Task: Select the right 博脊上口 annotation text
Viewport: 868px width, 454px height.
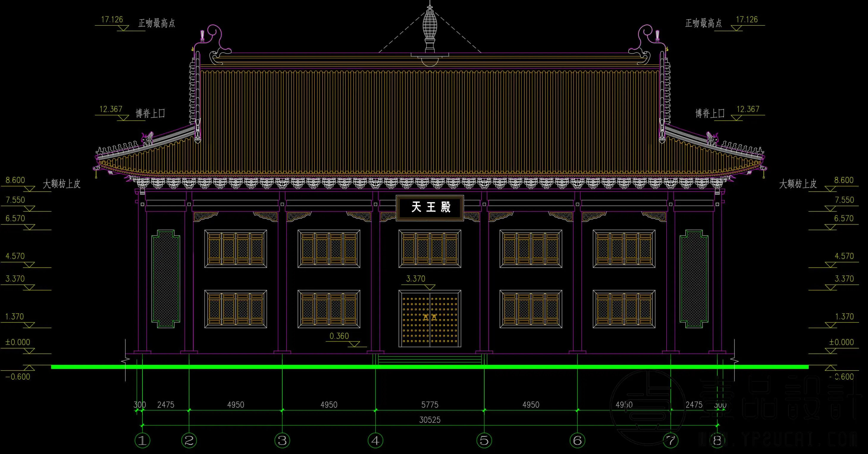Action: [710, 113]
